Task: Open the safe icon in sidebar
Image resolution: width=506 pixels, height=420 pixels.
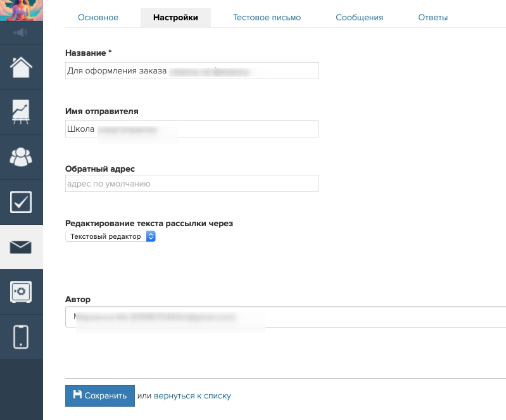Action: click(x=21, y=291)
